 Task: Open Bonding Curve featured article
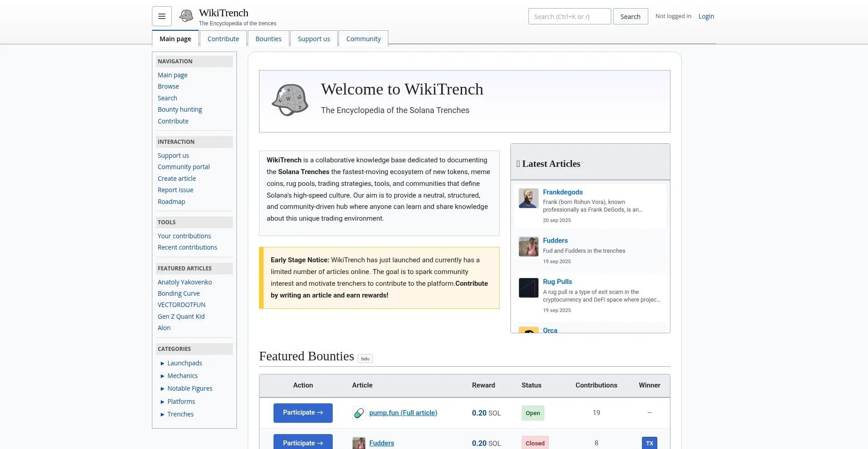(179, 293)
